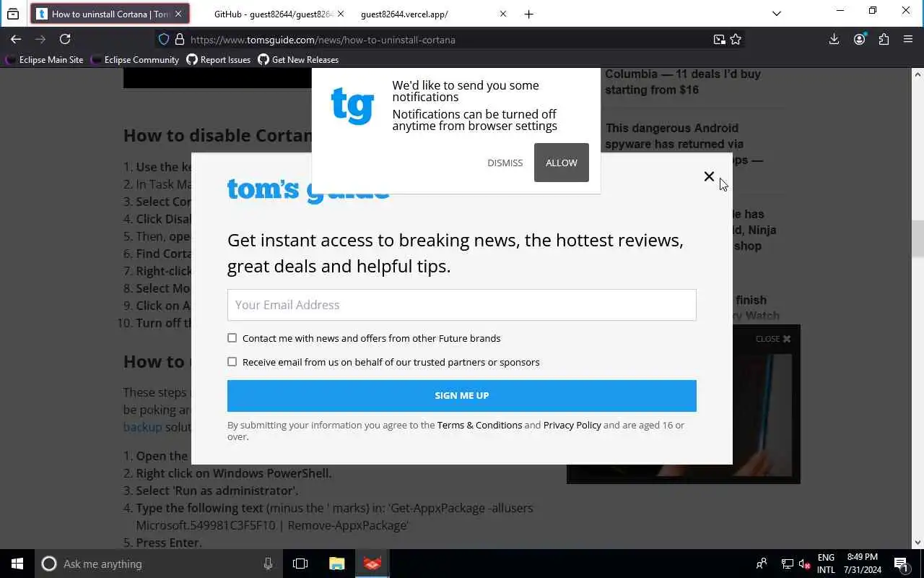
Task: Open the account profile icon
Action: 859,40
